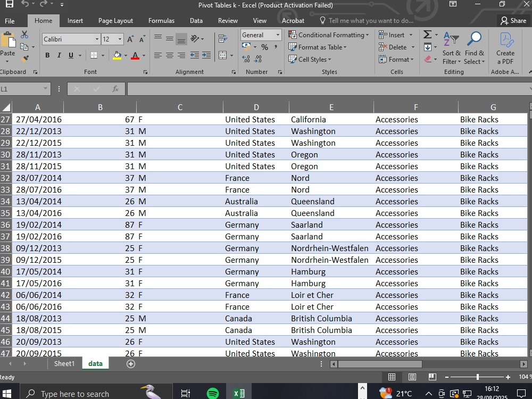
Task: Click the Redo arrow icon
Action: point(43,4)
